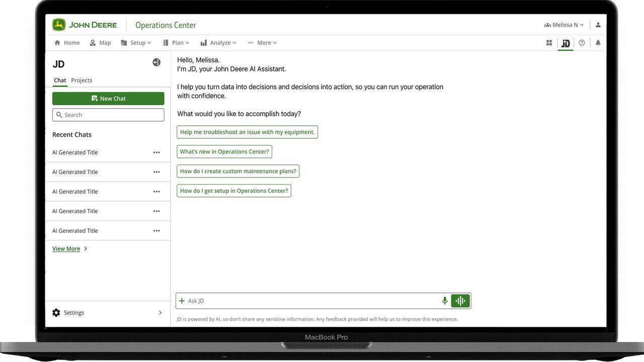Open the user profile icon

point(598,25)
